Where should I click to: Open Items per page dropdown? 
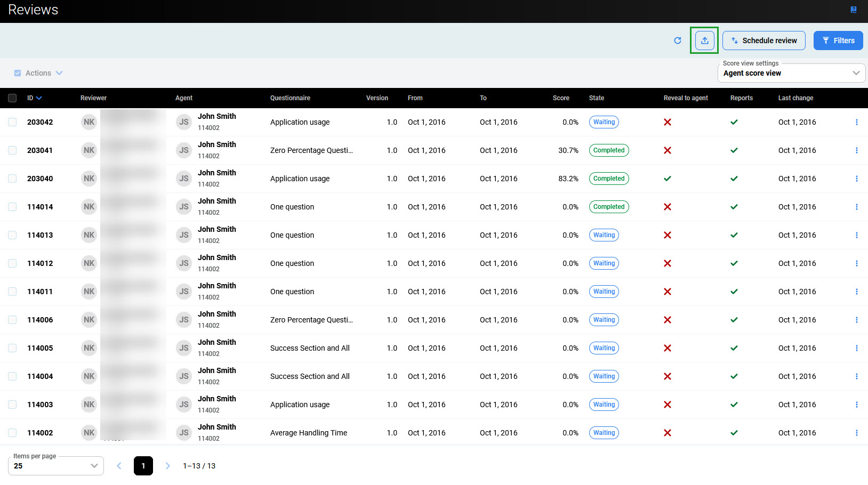pos(56,466)
